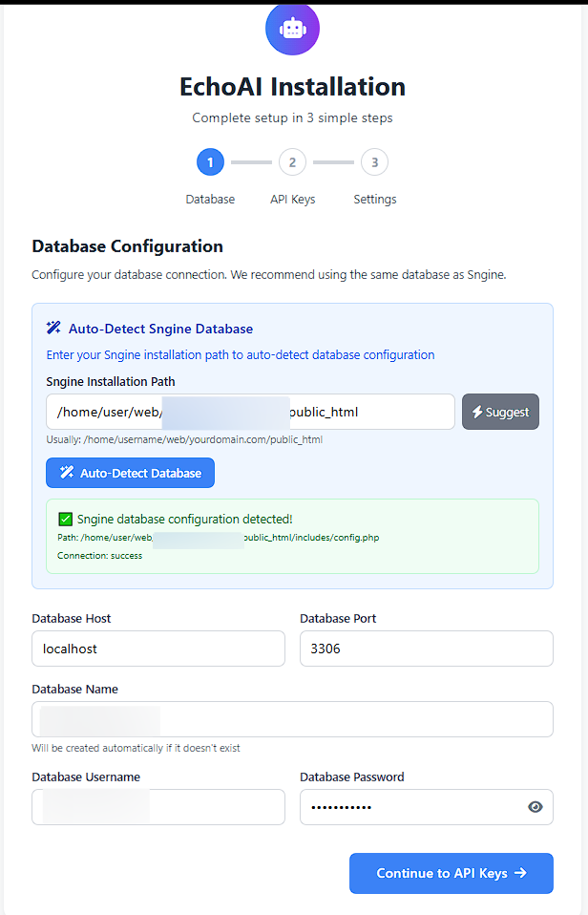Screen dimensions: 588x915
Task: Show the database password with eye icon
Action: [535, 807]
